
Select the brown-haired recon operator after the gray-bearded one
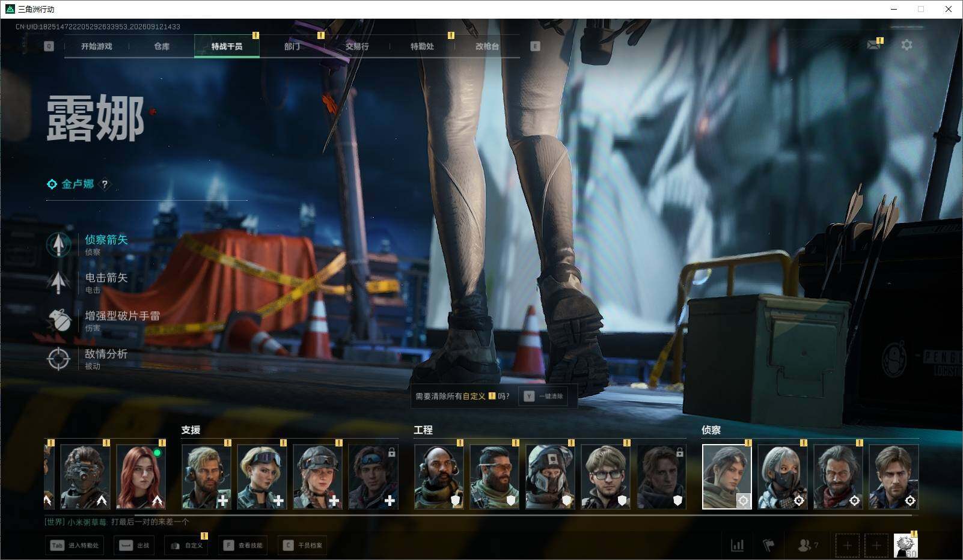click(x=893, y=477)
